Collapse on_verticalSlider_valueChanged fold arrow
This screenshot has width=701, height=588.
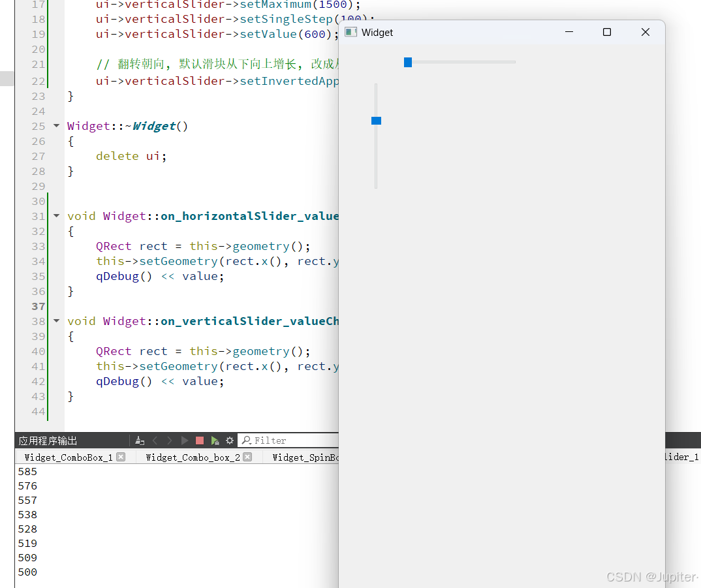pyautogui.click(x=56, y=320)
